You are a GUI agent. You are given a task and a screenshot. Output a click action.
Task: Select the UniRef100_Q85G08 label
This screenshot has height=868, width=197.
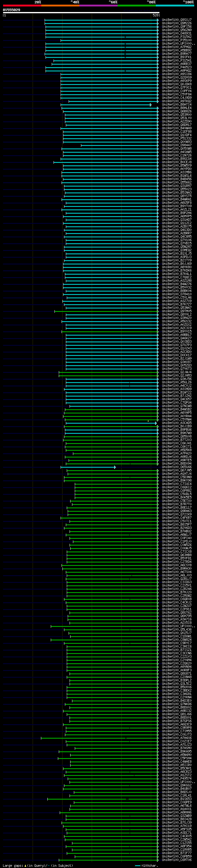(177, 436)
